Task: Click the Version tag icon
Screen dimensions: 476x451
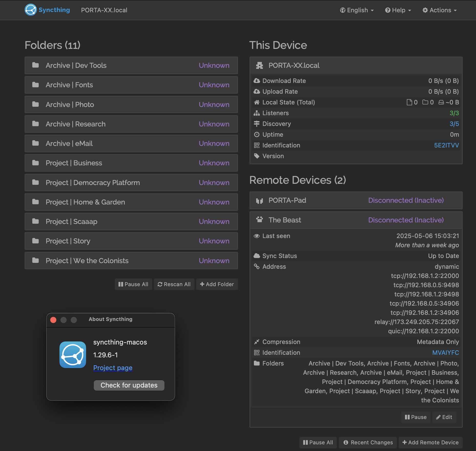Action: 257,156
